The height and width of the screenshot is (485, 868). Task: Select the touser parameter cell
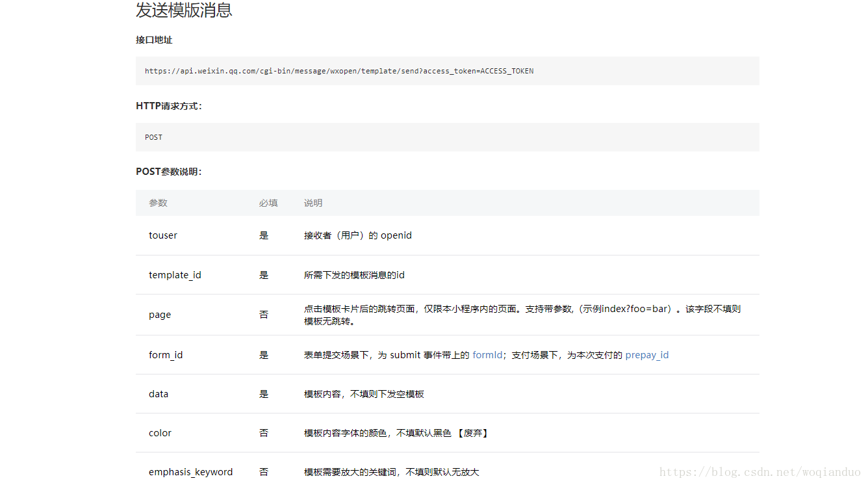pyautogui.click(x=162, y=235)
